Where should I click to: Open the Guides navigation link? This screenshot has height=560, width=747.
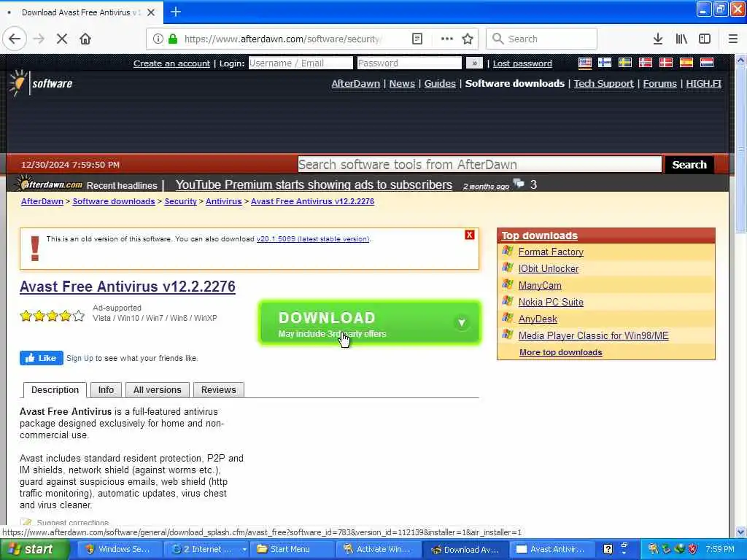pyautogui.click(x=440, y=83)
